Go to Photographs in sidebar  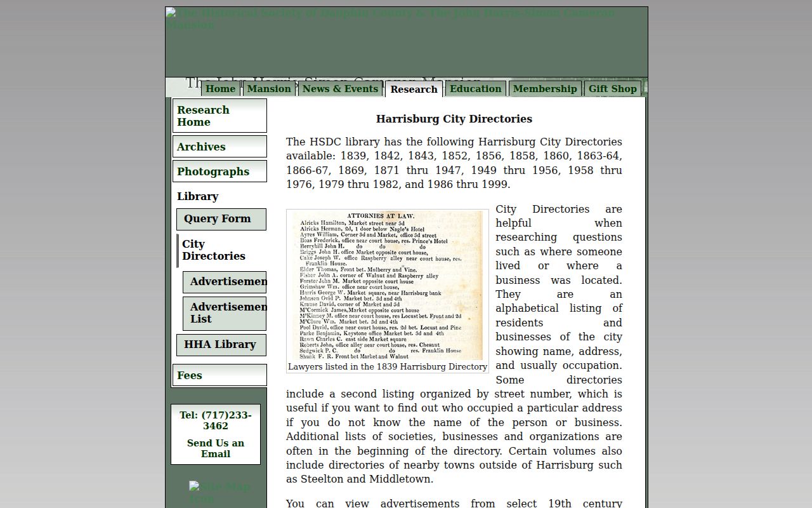pyautogui.click(x=219, y=171)
